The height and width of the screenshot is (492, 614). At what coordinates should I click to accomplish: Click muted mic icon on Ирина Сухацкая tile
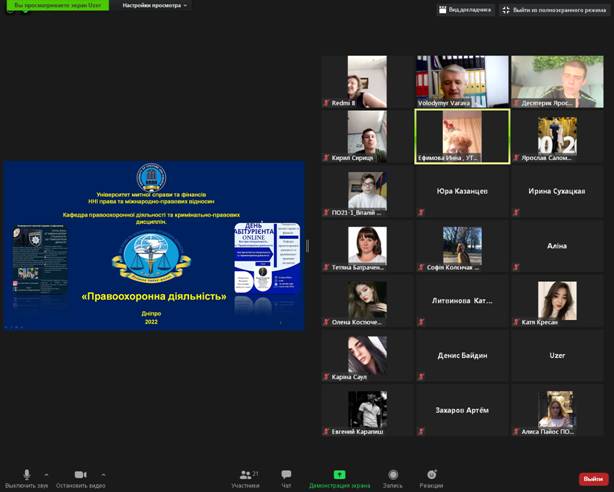pos(516,213)
